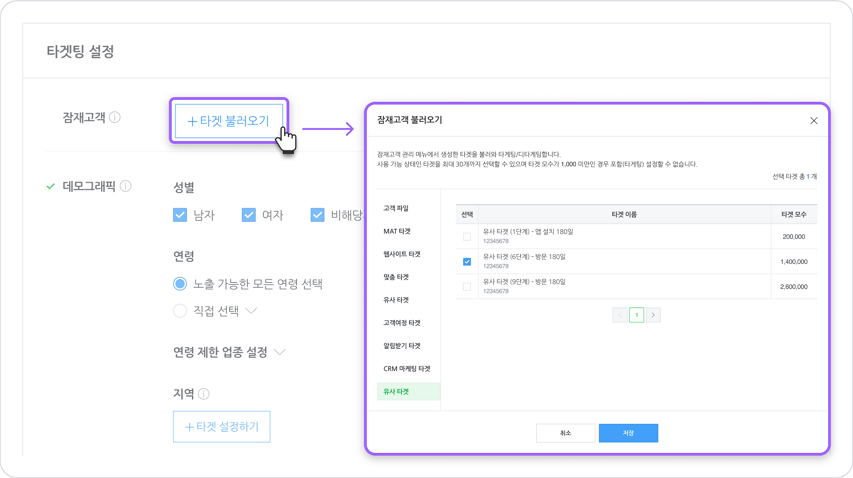The height and width of the screenshot is (478, 853).
Task: Close the 잠재고객 불러오기 dialog with X
Action: [814, 121]
